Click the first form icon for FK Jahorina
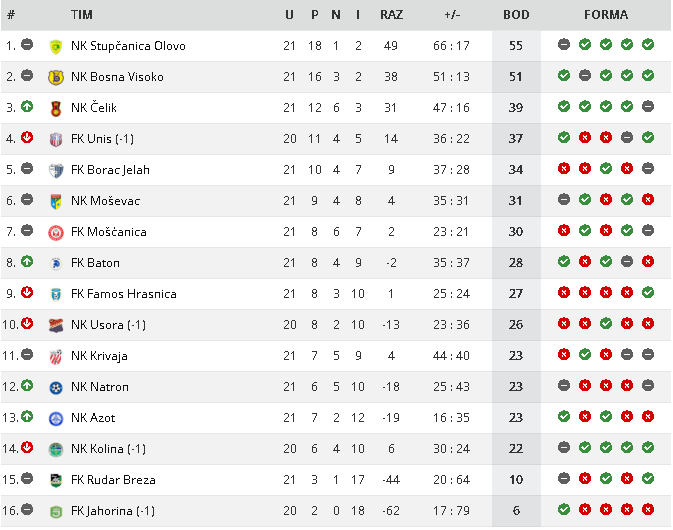Image resolution: width=673 pixels, height=530 pixels. 564,510
